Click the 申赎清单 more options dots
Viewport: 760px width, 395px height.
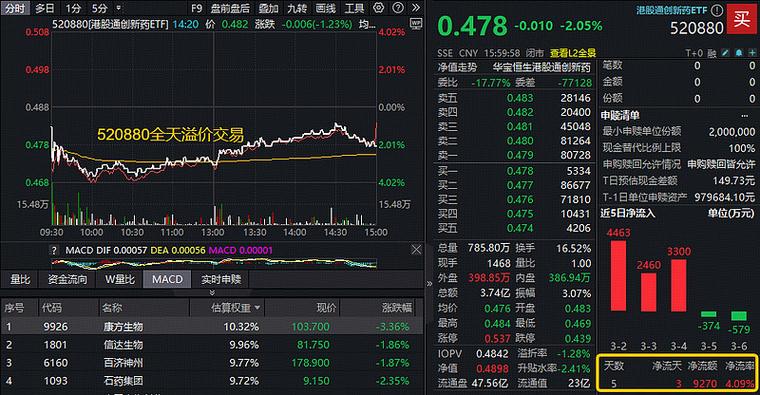[x=744, y=116]
